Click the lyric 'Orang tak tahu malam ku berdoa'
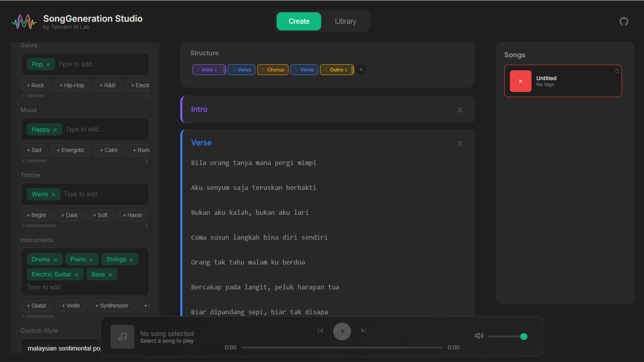644x362 pixels. pos(248,263)
